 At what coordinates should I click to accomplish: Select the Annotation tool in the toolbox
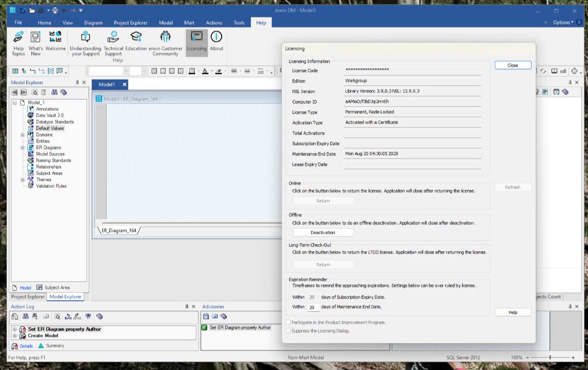point(59,71)
